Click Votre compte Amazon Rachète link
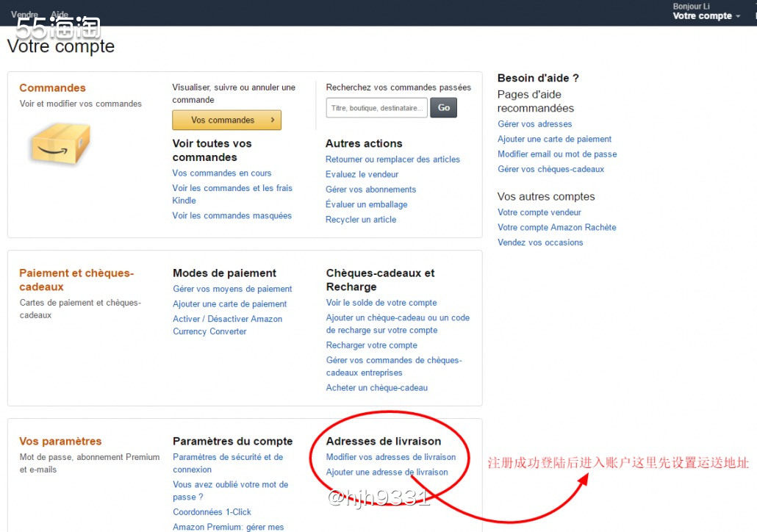 point(556,227)
